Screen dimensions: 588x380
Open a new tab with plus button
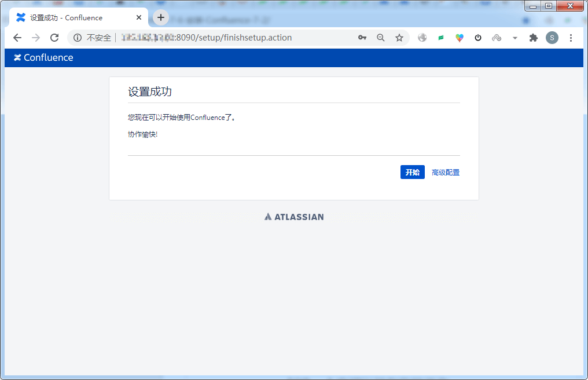tap(161, 17)
